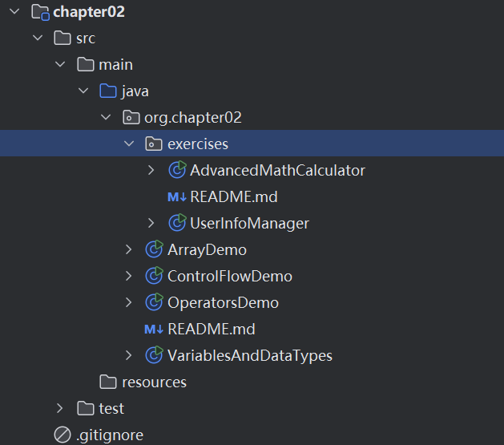
Task: Select the AdvancedMathCalculator class name
Action: (x=278, y=171)
